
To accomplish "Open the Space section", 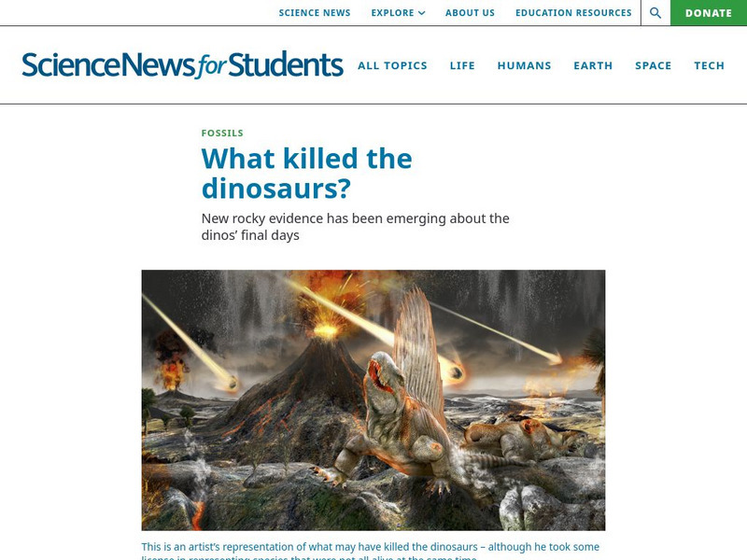I will [x=653, y=65].
